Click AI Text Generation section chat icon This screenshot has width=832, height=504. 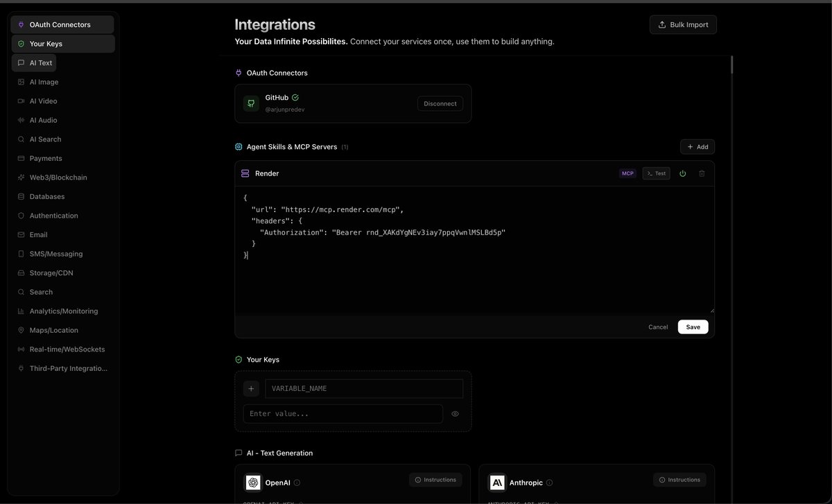coord(239,453)
